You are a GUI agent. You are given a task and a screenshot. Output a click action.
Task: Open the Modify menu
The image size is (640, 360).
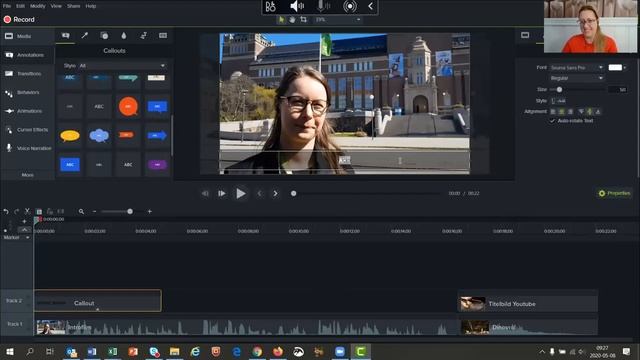click(x=38, y=6)
